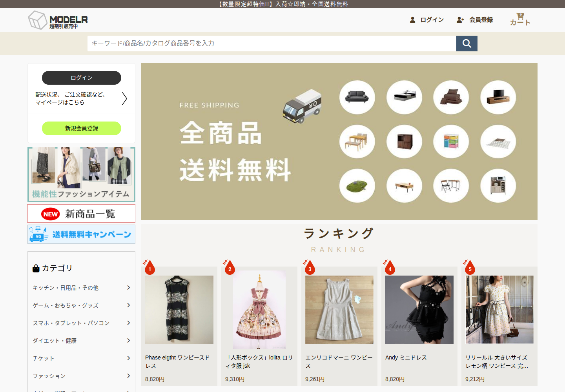Click the member registration person-plus icon
565x392 pixels.
(x=460, y=20)
